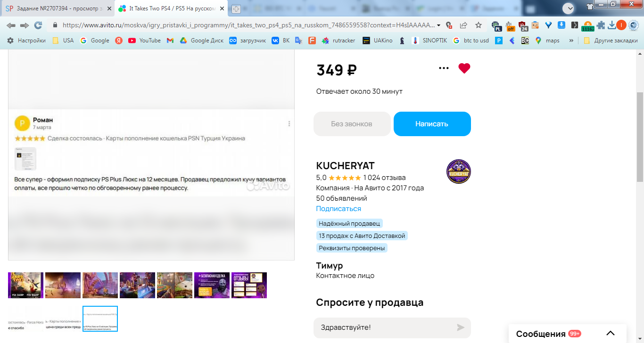Open a new browser tab
Screen dimensions: 644x343
(236, 8)
